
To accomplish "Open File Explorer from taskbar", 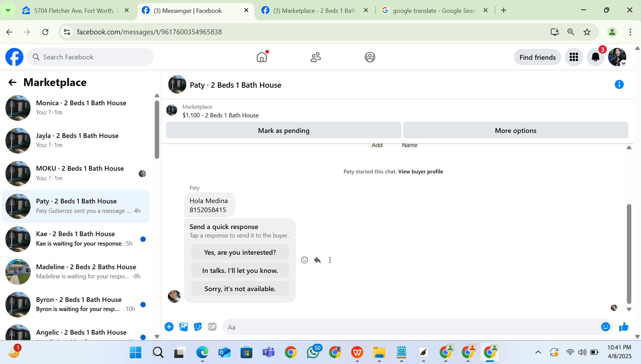I will pos(379,353).
